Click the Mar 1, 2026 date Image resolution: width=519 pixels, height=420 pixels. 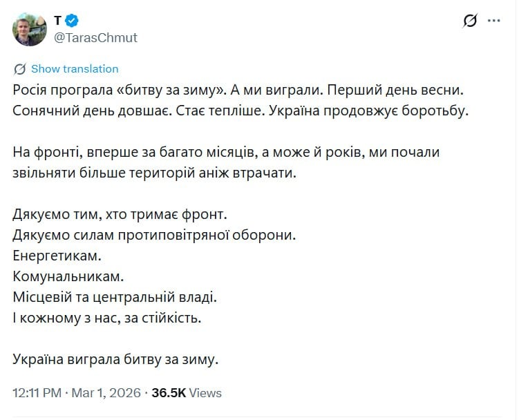pos(106,393)
